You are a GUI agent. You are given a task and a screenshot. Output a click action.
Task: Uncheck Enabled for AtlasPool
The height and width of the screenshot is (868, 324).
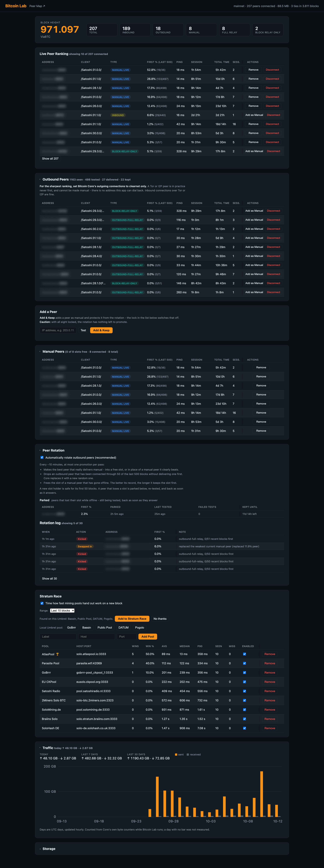245,654
